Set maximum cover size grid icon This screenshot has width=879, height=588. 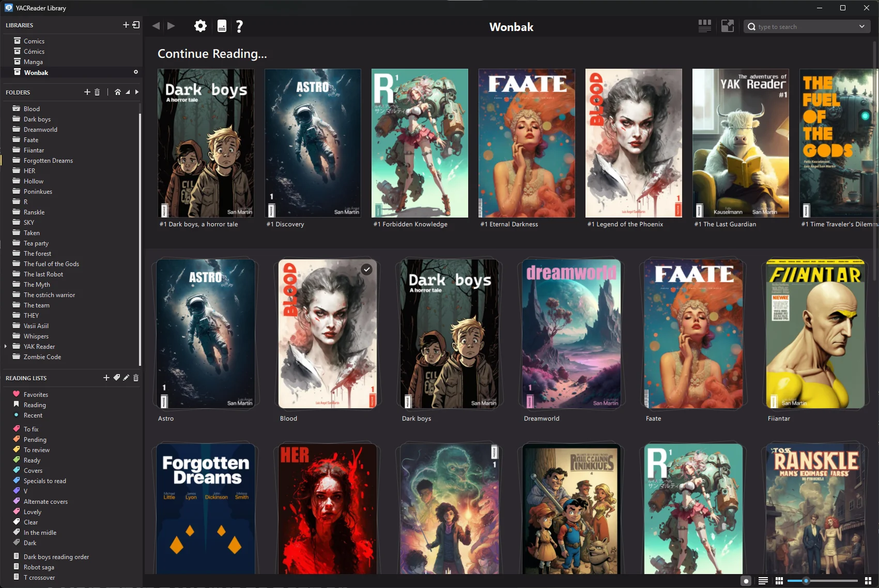point(868,581)
